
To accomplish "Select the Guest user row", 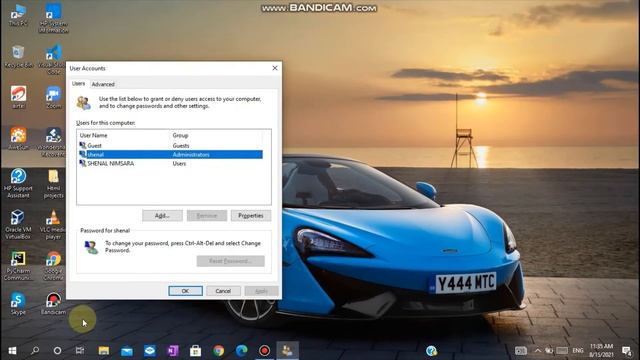I will [x=170, y=145].
